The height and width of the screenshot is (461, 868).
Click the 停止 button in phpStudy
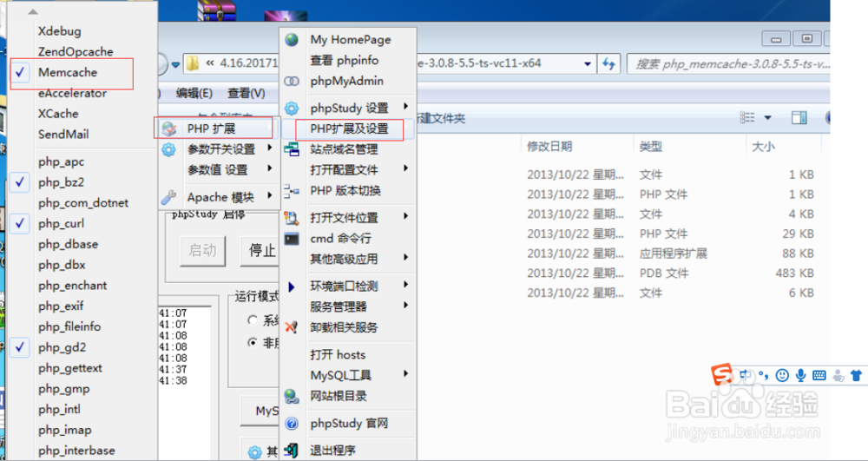[260, 251]
